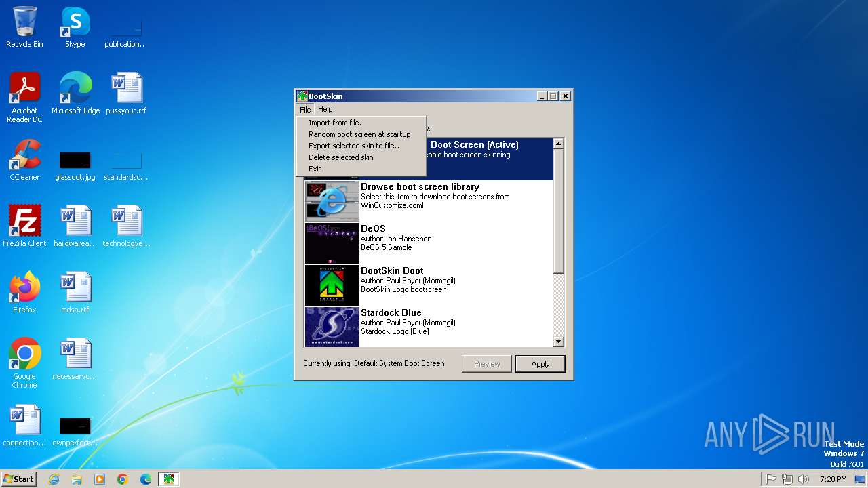Select the technologye document icon
This screenshot has width=868, height=488.
click(x=125, y=226)
